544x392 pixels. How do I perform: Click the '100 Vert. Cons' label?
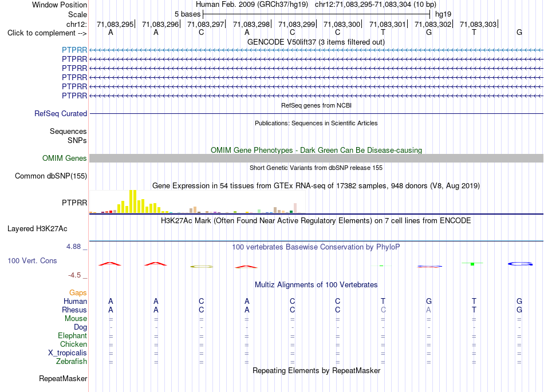[x=32, y=260]
